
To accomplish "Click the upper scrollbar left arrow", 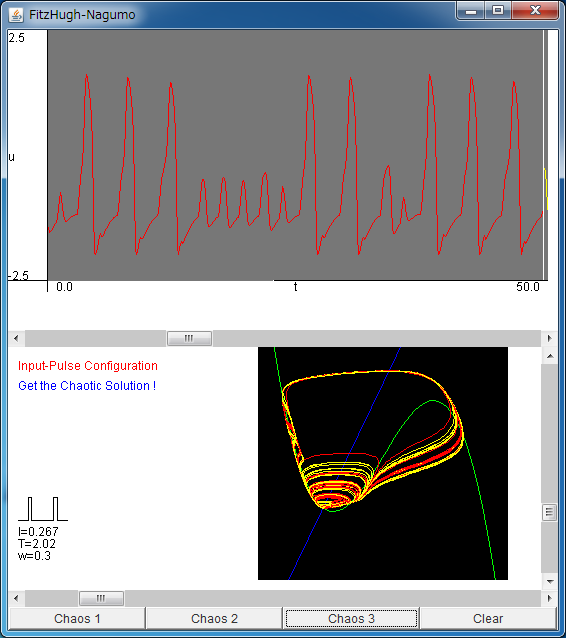I will (16, 338).
